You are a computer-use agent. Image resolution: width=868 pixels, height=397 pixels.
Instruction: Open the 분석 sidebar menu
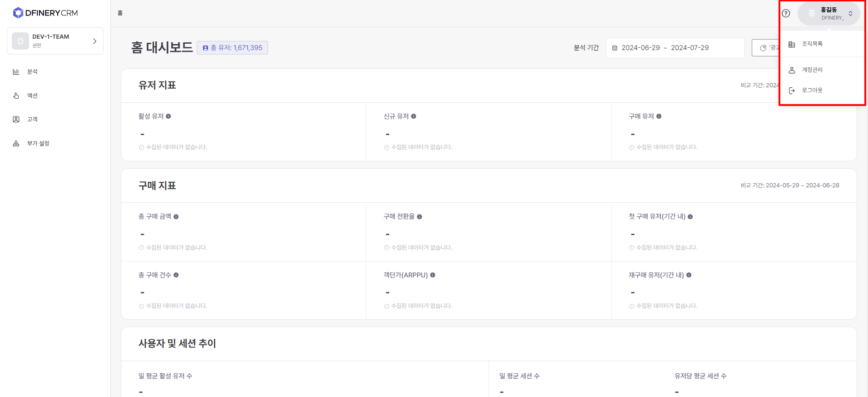coord(32,72)
